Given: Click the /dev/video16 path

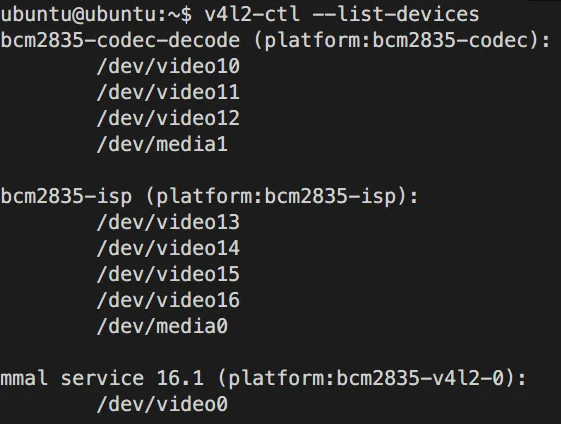Looking at the screenshot, I should pos(168,300).
